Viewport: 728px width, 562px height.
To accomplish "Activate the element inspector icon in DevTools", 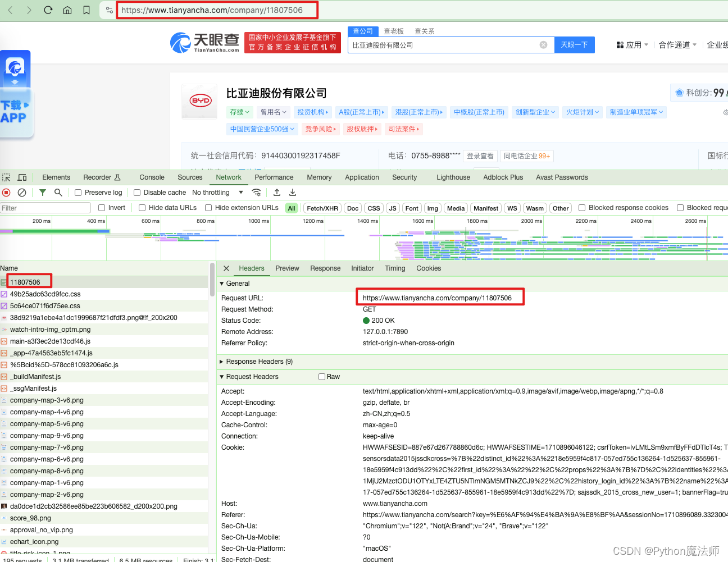I will [x=7, y=177].
